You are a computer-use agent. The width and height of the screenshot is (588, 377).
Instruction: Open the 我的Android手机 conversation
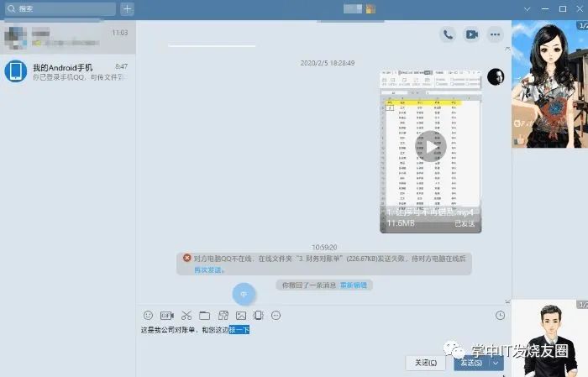coord(68,71)
